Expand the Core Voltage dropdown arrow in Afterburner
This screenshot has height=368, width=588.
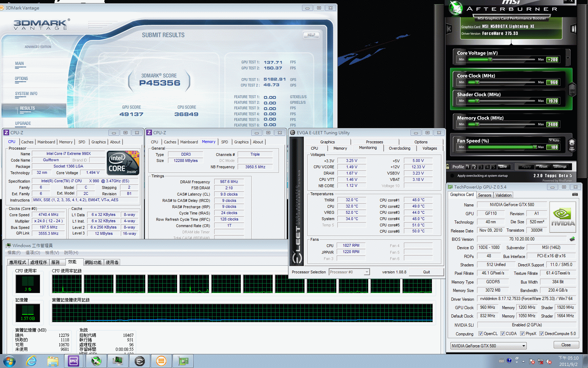[568, 58]
